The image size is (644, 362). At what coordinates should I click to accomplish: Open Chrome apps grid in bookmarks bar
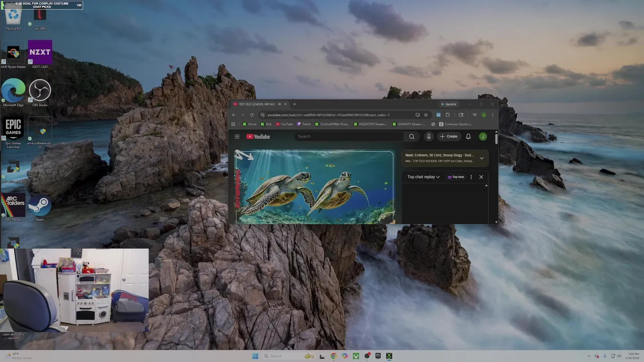point(233,124)
